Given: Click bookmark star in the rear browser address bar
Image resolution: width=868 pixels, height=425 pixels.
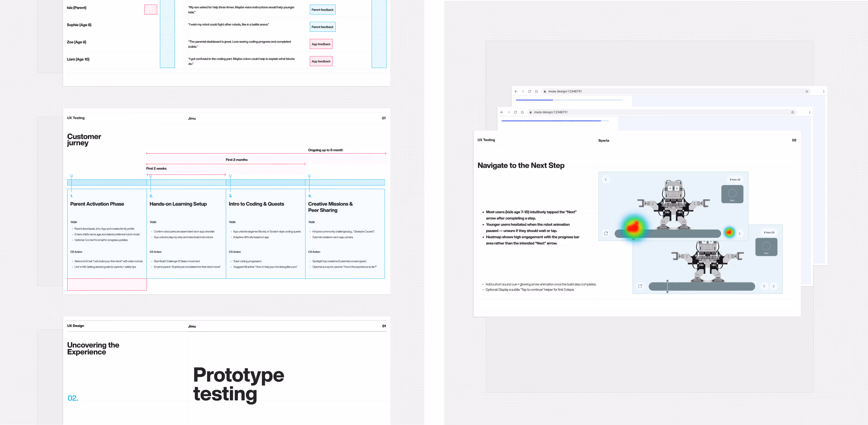Looking at the screenshot, I should coord(807,91).
